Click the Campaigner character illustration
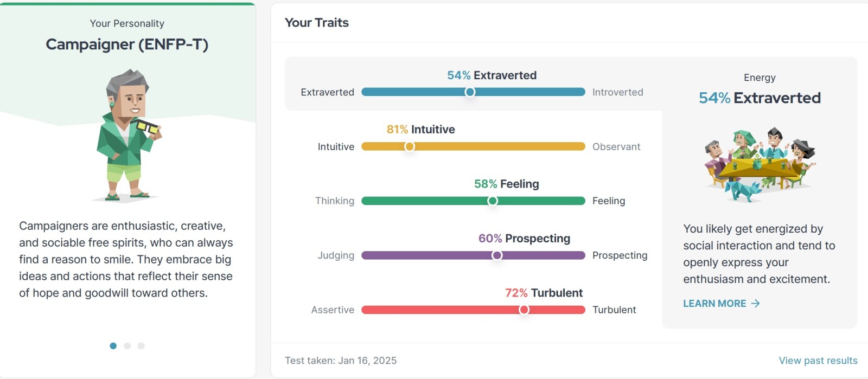This screenshot has height=379, width=868. 127,136
